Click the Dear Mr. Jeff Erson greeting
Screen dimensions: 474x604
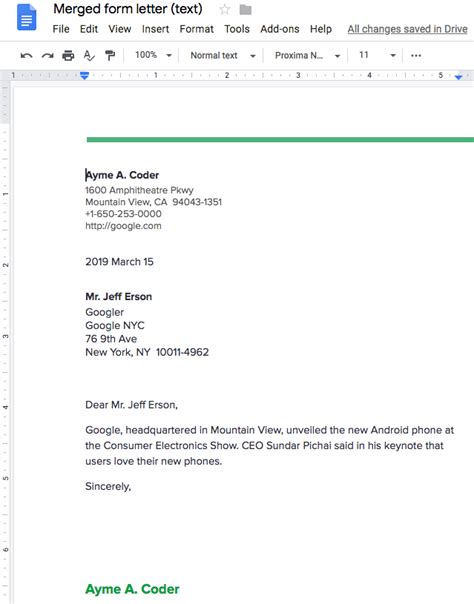click(131, 405)
